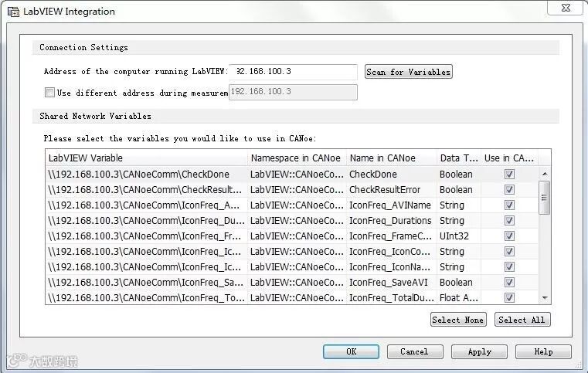Click the variable list scroll up arrow
This screenshot has width=588, height=373.
coord(545,174)
